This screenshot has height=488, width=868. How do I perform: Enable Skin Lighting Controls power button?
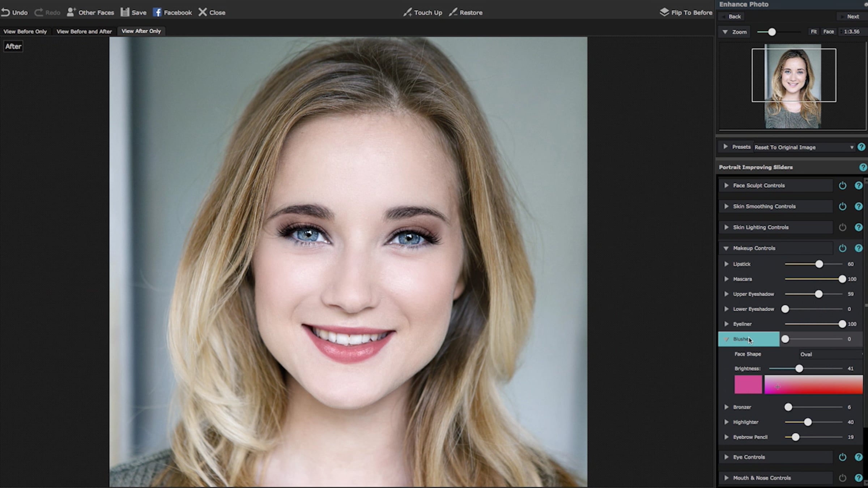[842, 227]
